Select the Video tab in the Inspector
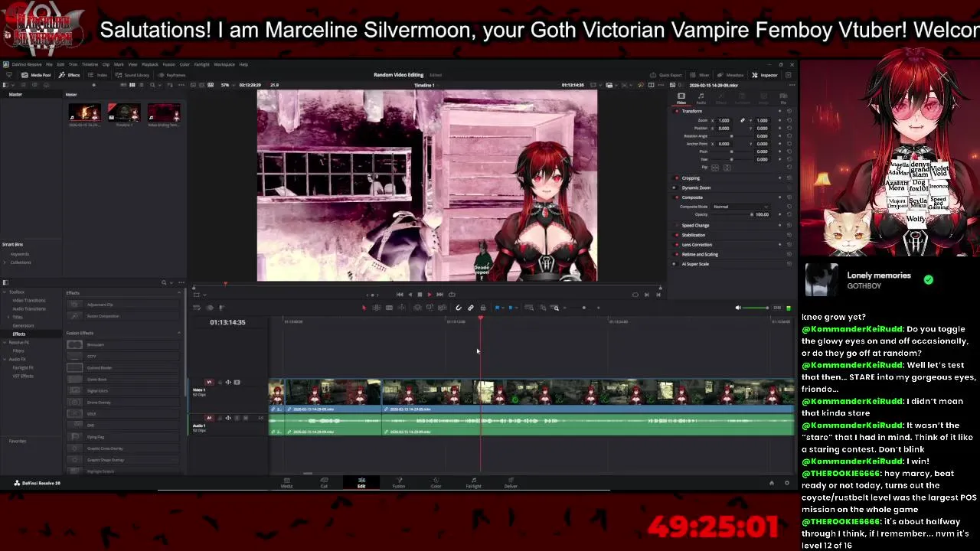 pyautogui.click(x=681, y=98)
